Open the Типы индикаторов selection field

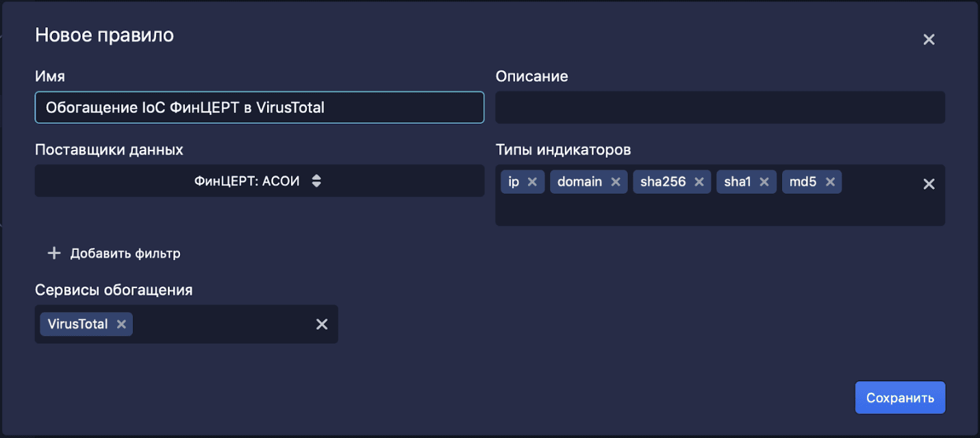720,195
